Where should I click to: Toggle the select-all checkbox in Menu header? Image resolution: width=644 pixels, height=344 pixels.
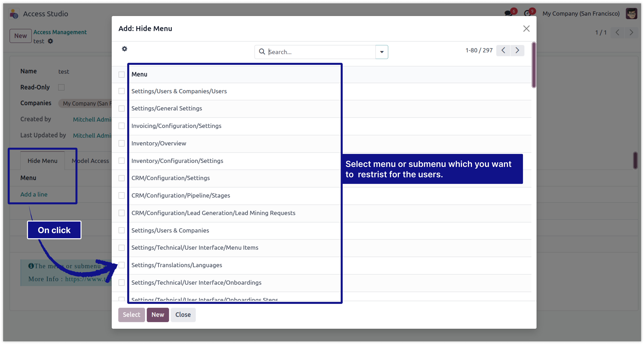[x=122, y=75]
